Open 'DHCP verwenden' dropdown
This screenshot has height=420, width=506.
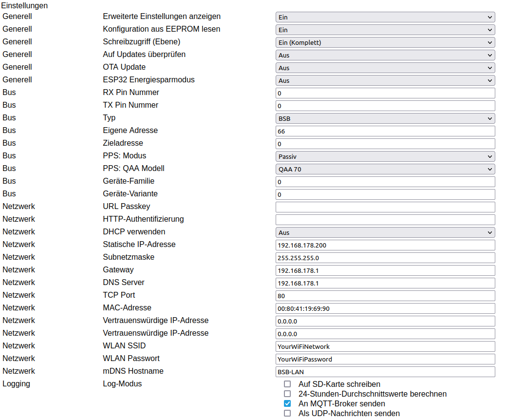click(385, 232)
